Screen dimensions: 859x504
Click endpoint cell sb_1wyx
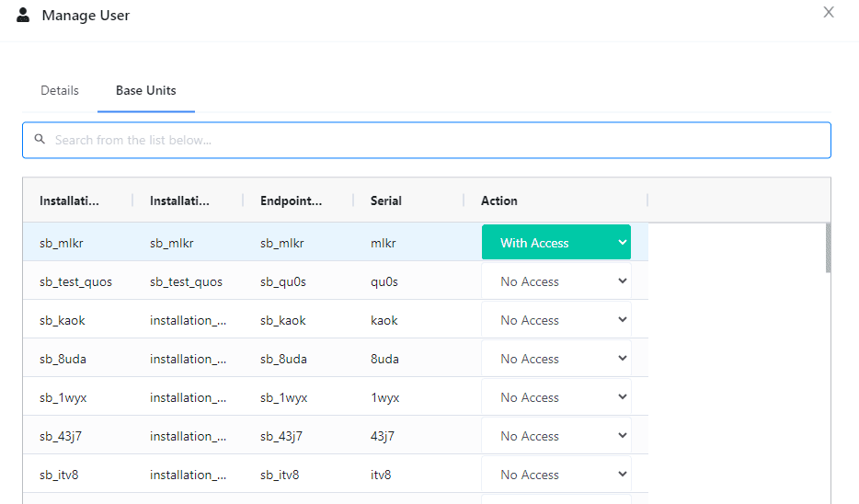pyautogui.click(x=284, y=397)
